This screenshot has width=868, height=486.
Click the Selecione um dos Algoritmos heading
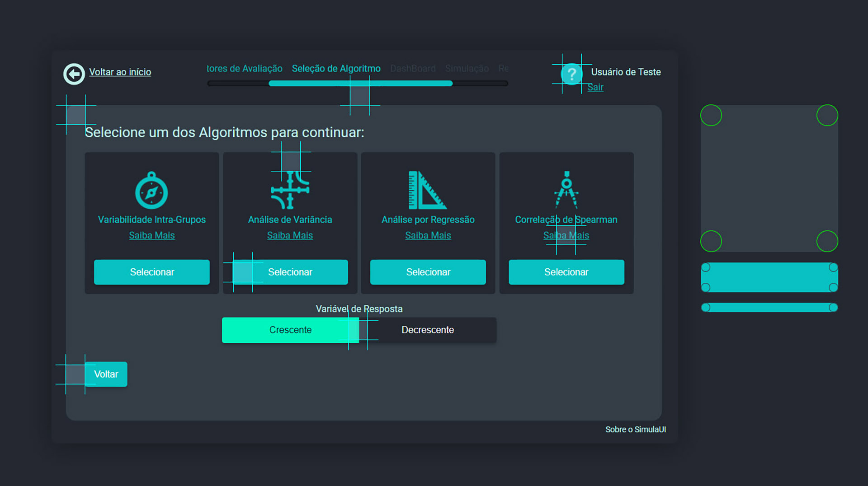(224, 132)
